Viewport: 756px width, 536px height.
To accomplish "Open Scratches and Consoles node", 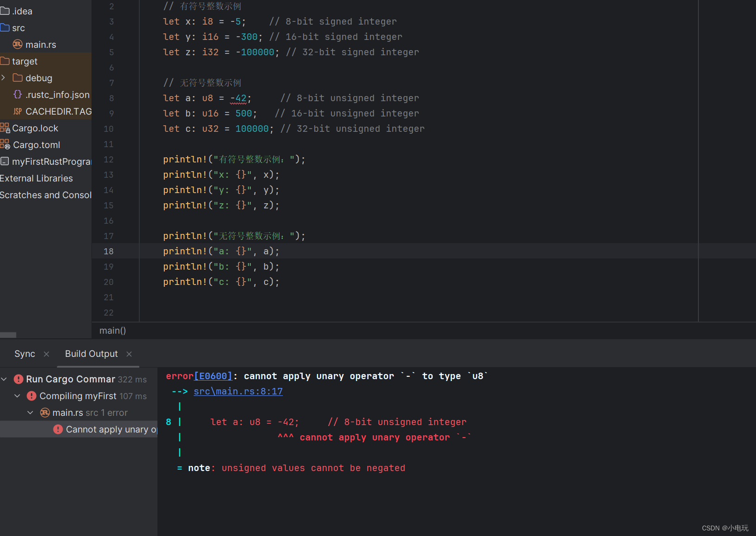I will point(46,195).
